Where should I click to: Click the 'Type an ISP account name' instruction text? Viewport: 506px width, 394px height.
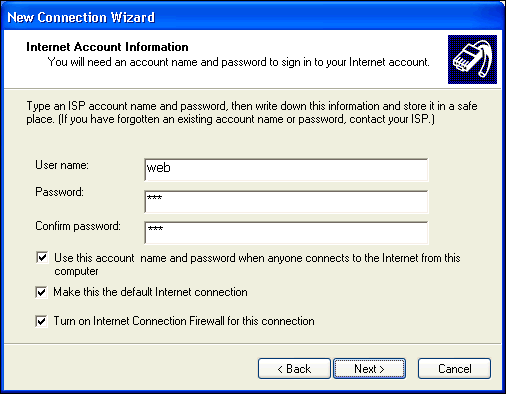click(x=252, y=113)
